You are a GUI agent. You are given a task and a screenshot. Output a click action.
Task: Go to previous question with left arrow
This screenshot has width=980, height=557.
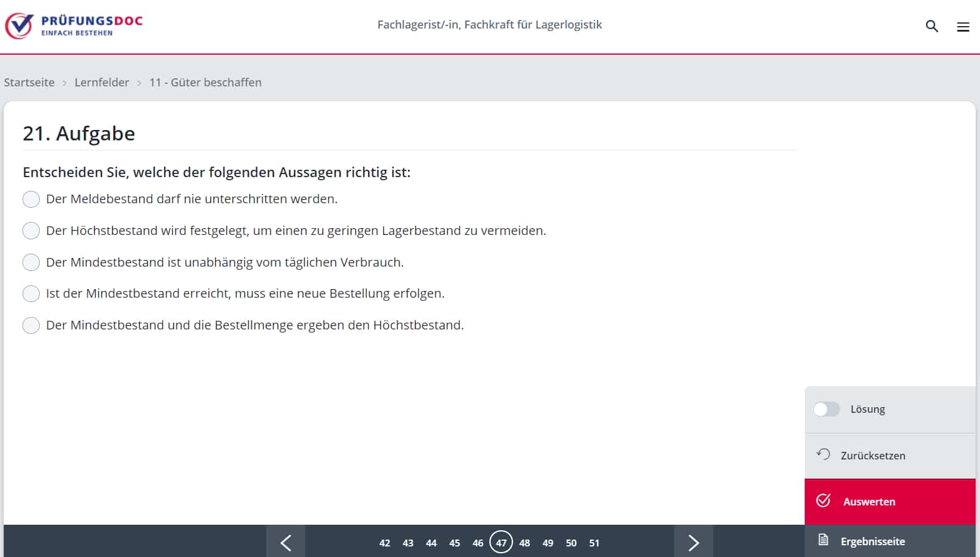pos(285,543)
